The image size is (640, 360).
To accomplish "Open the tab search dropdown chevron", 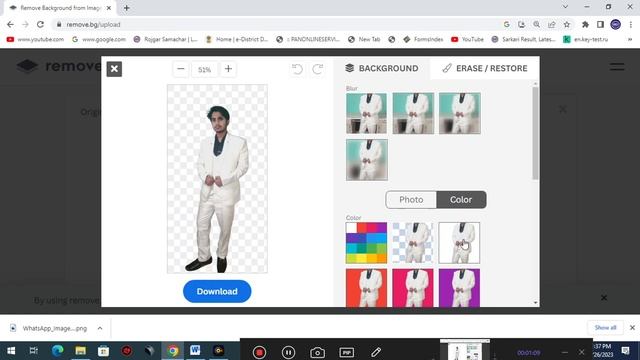I will tap(565, 7).
